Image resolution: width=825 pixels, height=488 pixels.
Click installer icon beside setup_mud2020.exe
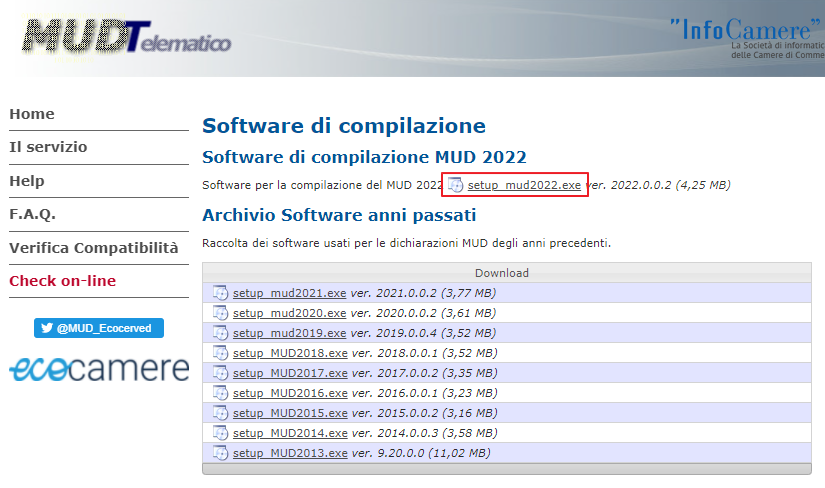(221, 313)
